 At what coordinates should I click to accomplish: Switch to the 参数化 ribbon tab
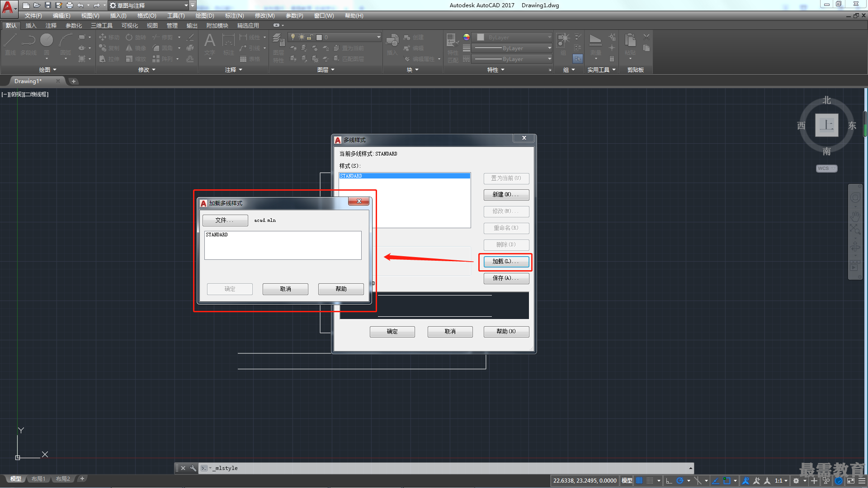(x=74, y=26)
